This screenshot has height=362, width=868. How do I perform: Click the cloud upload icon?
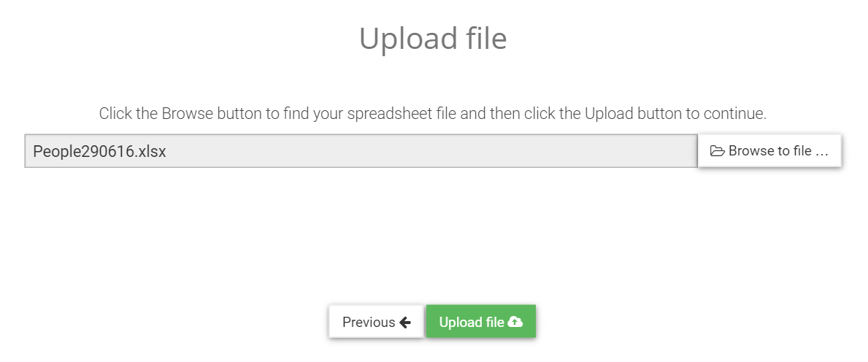(x=515, y=322)
